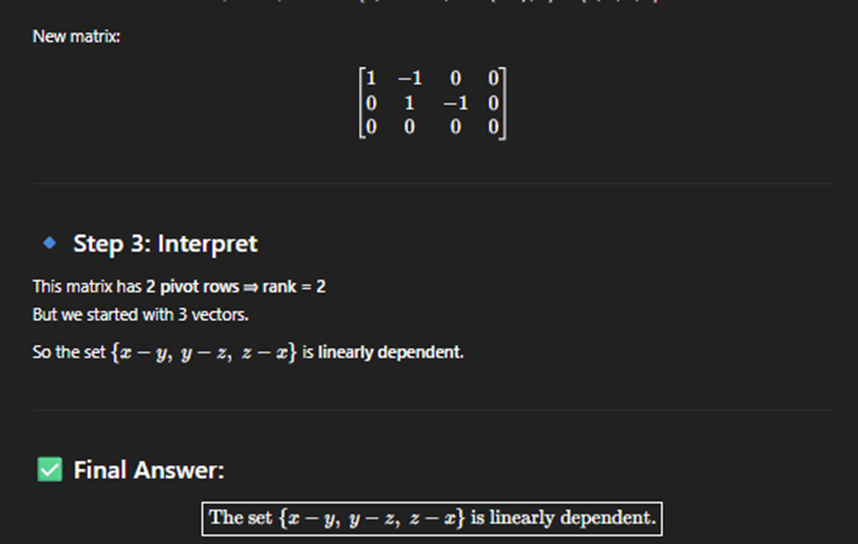Click the divider line above Step 3

432,183
